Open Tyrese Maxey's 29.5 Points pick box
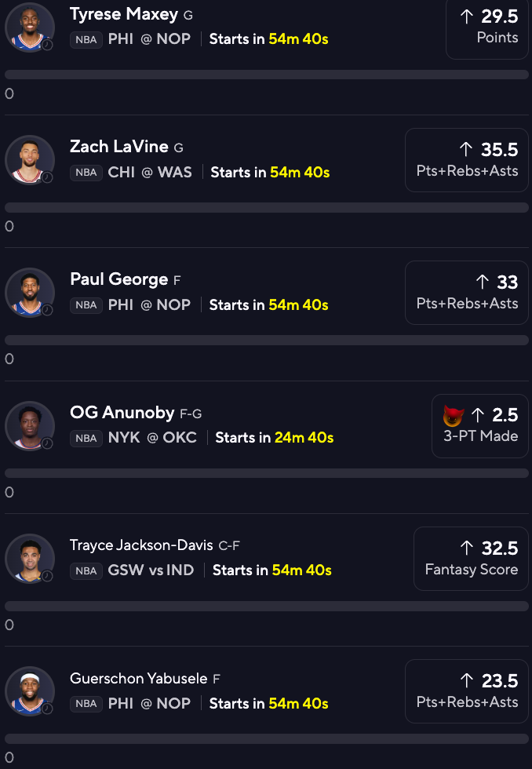Image resolution: width=532 pixels, height=769 pixels. pos(486,27)
